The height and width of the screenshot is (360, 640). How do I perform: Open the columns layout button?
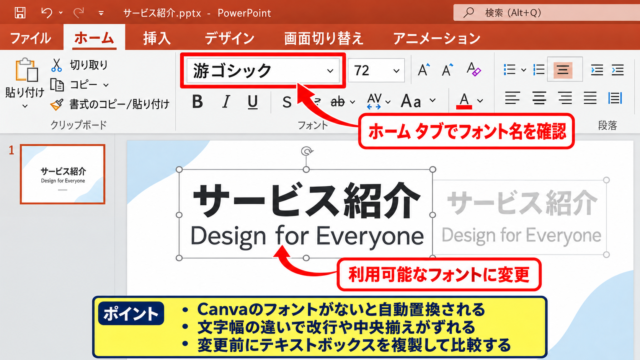click(615, 98)
